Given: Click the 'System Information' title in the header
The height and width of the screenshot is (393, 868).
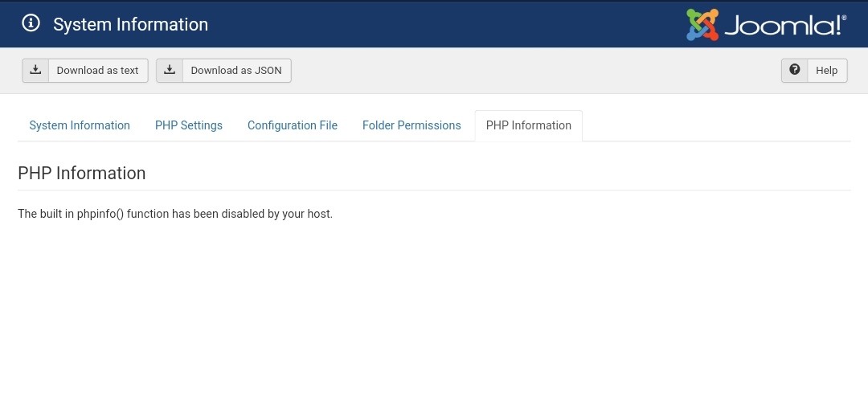Looking at the screenshot, I should pyautogui.click(x=130, y=25).
